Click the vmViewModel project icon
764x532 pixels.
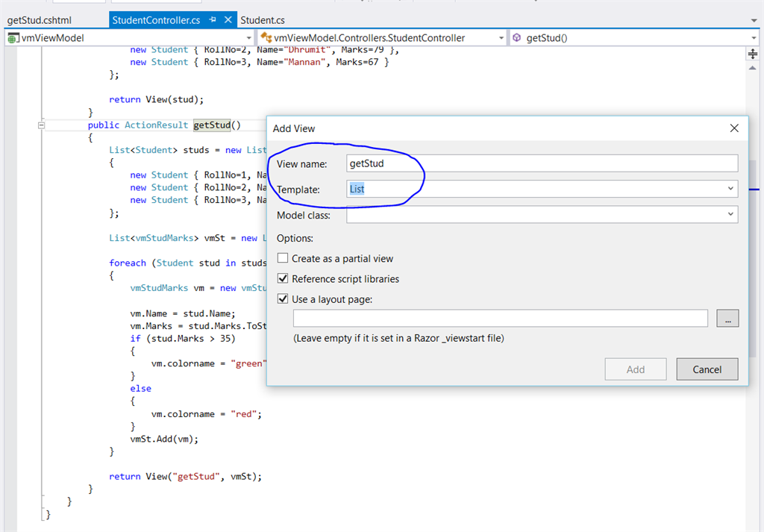pyautogui.click(x=12, y=38)
